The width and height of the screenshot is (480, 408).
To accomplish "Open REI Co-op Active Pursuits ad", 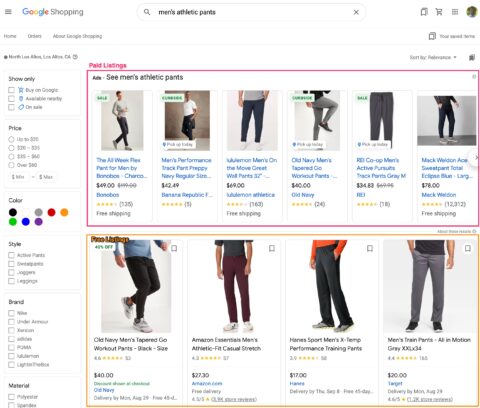I will click(381, 168).
